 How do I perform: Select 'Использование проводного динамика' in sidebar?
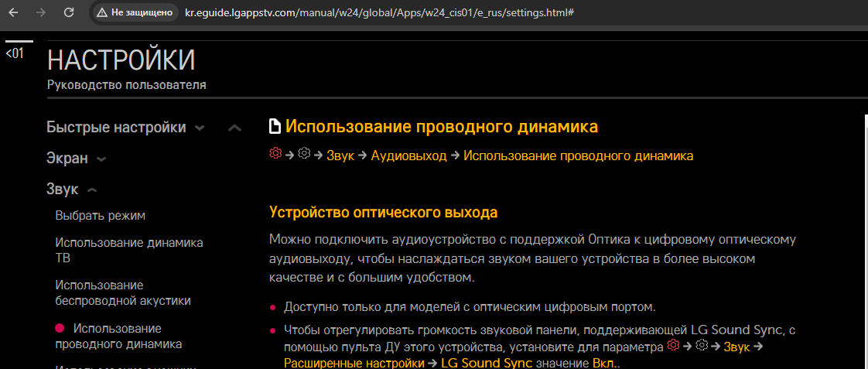coord(118,336)
